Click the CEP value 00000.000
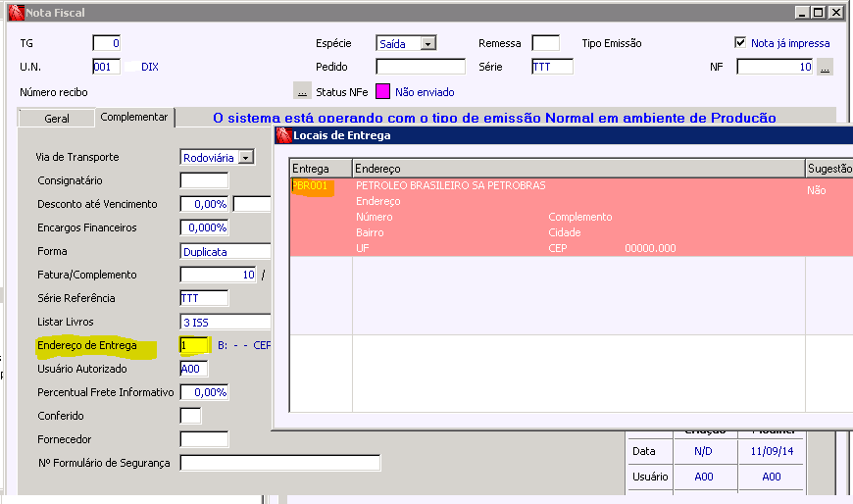This screenshot has height=504, width=853. pyautogui.click(x=650, y=248)
